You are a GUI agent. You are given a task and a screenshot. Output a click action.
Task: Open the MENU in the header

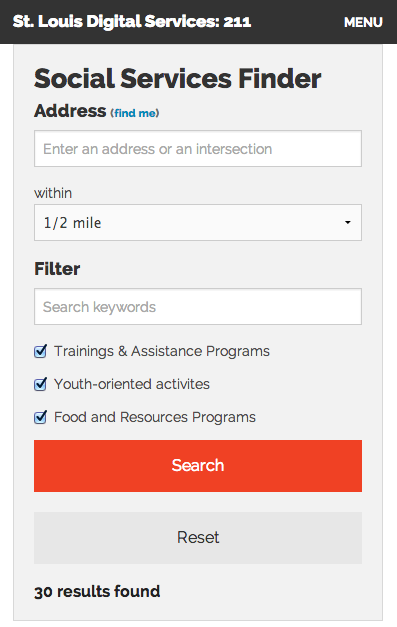pyautogui.click(x=363, y=22)
